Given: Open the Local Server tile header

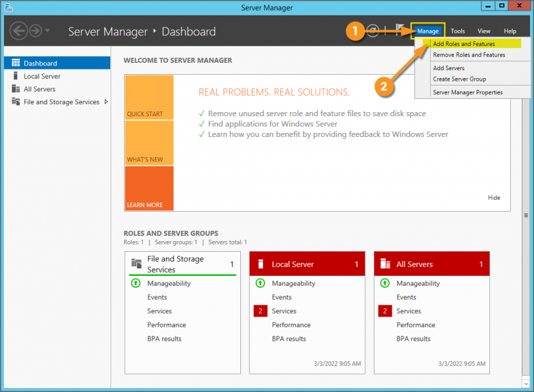Looking at the screenshot, I should pos(307,264).
